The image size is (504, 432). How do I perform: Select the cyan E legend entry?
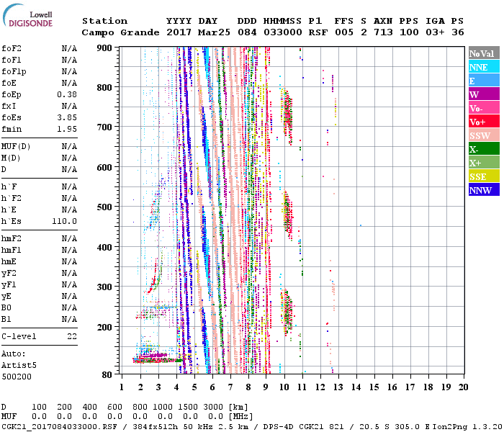pos(482,81)
